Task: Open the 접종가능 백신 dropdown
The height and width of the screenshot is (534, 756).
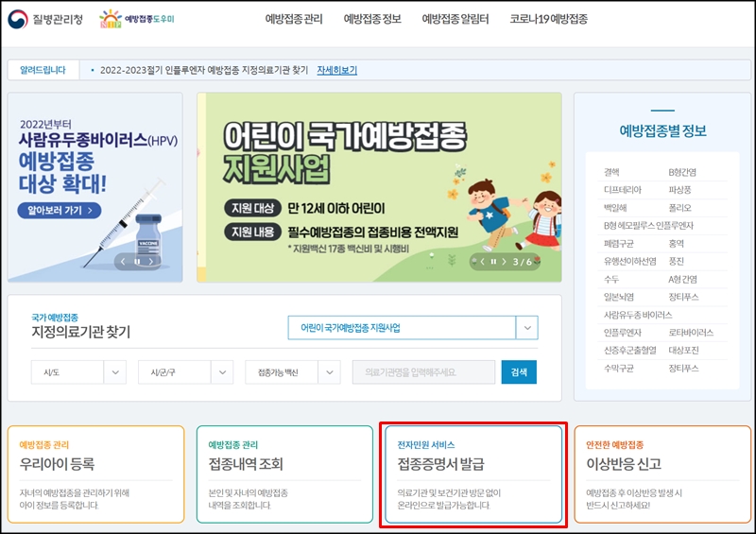Action: point(293,372)
